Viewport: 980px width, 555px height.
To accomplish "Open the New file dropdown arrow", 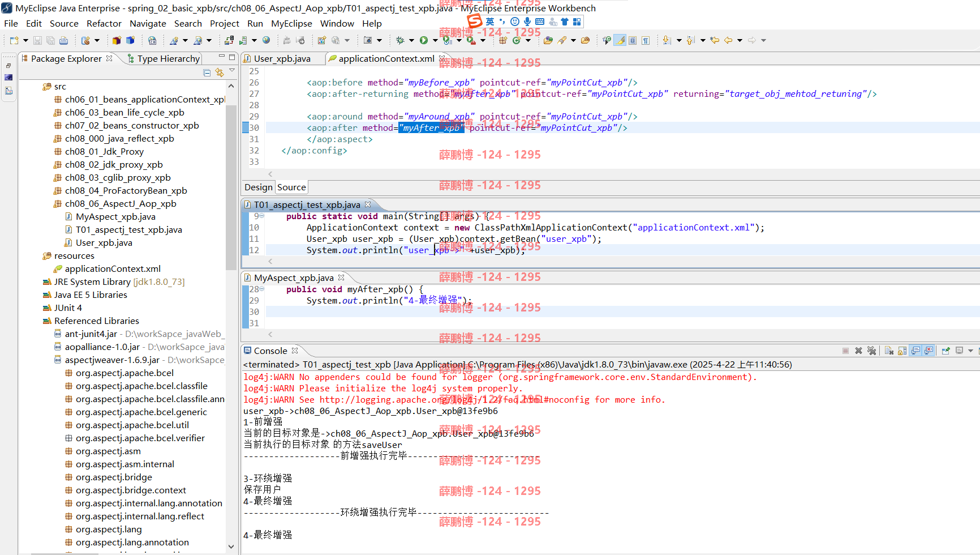I will click(x=25, y=40).
